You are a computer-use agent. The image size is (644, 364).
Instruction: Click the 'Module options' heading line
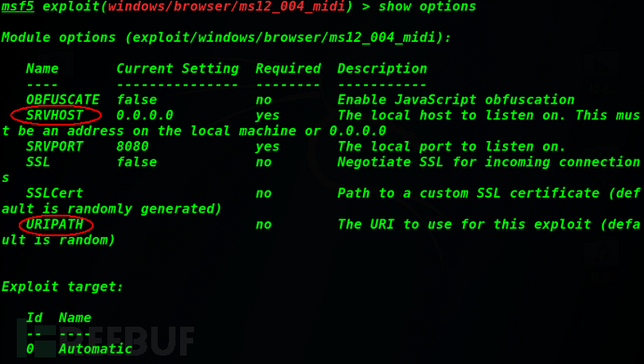[226, 37]
